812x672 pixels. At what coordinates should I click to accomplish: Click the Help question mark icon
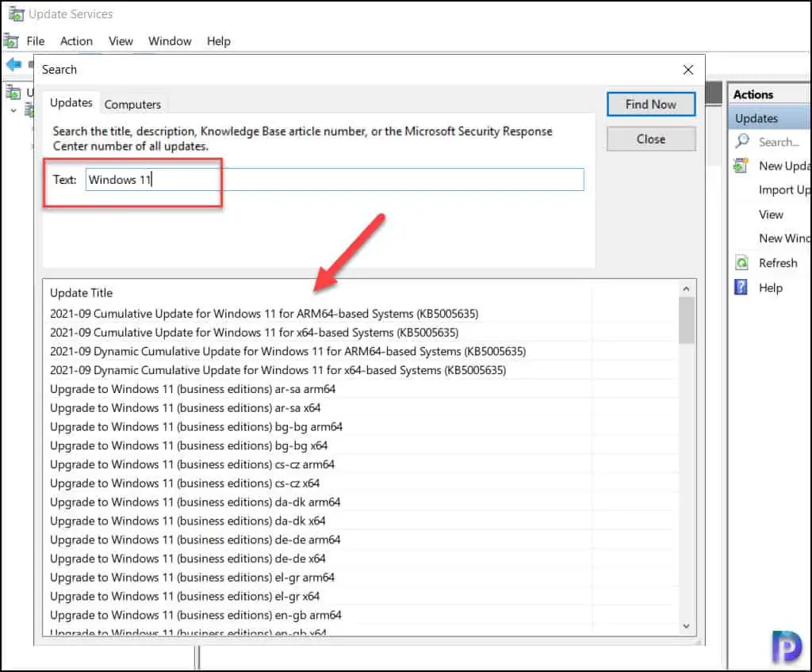pos(741,288)
